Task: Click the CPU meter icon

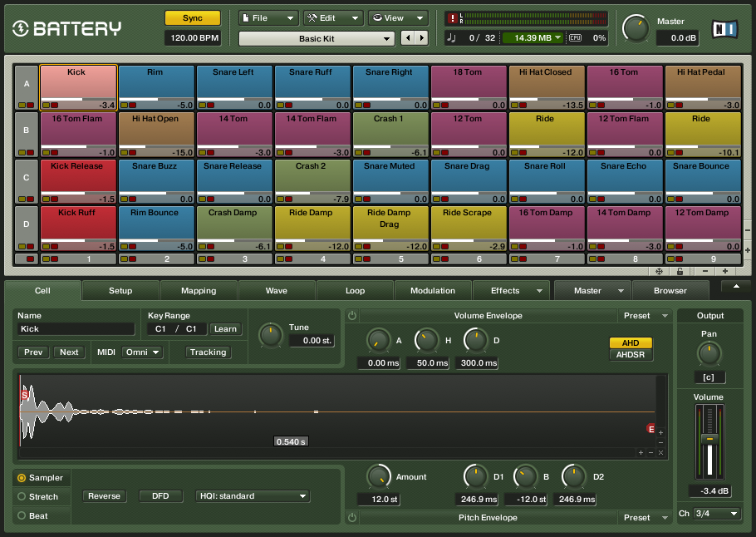Action: point(575,37)
